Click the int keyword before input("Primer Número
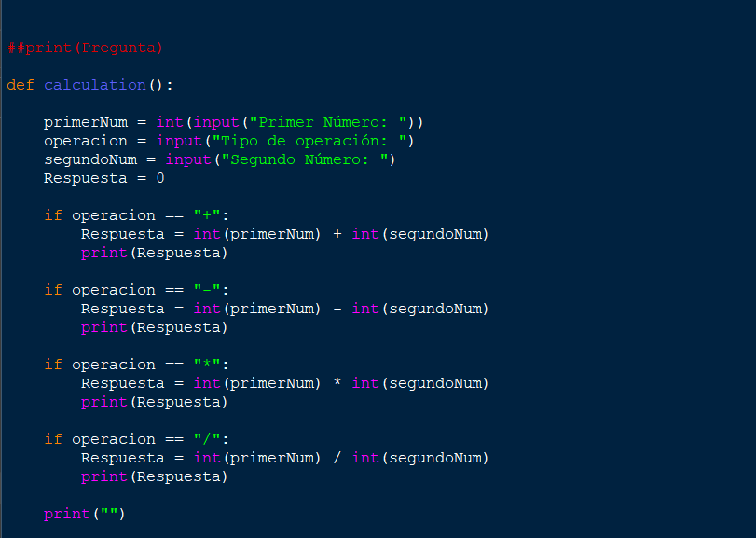The height and width of the screenshot is (538, 756). pyautogui.click(x=169, y=122)
